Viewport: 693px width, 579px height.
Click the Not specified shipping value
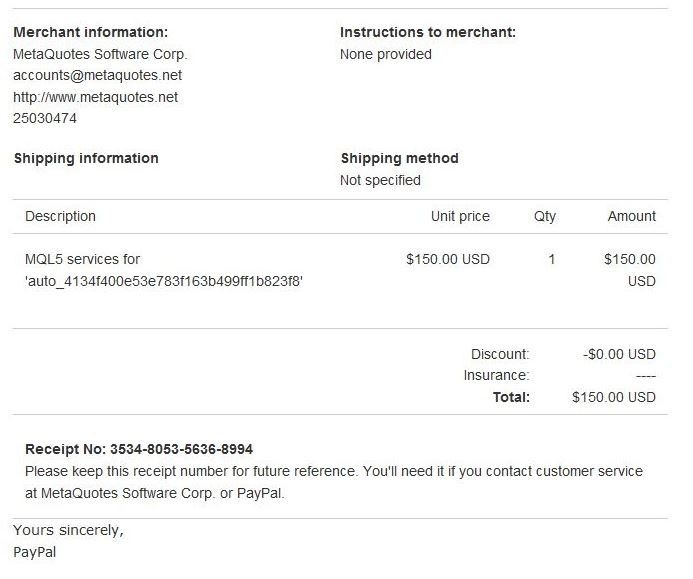380,180
